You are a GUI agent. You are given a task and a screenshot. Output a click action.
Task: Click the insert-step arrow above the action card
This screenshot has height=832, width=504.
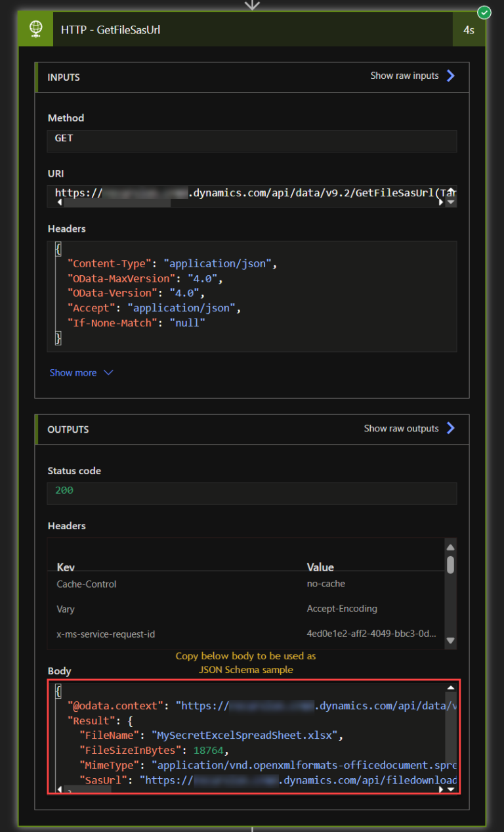[x=252, y=5]
